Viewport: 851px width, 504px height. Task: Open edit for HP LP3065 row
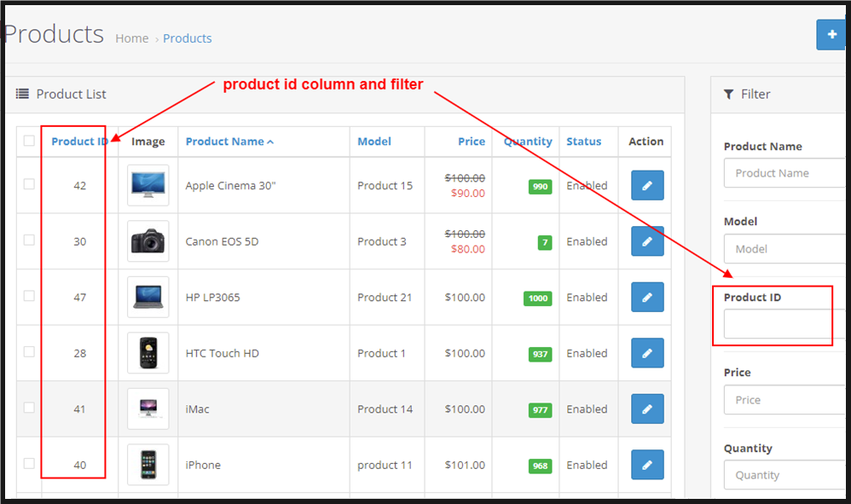click(x=647, y=298)
